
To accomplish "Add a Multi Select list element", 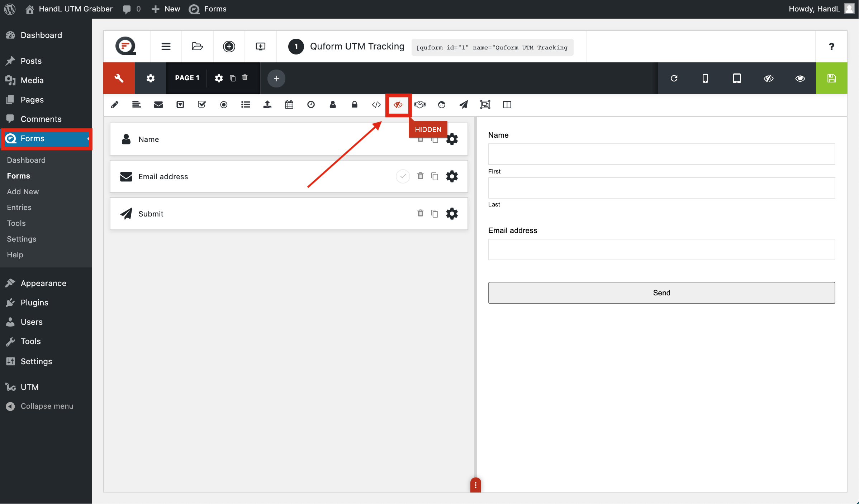I will coord(246,105).
